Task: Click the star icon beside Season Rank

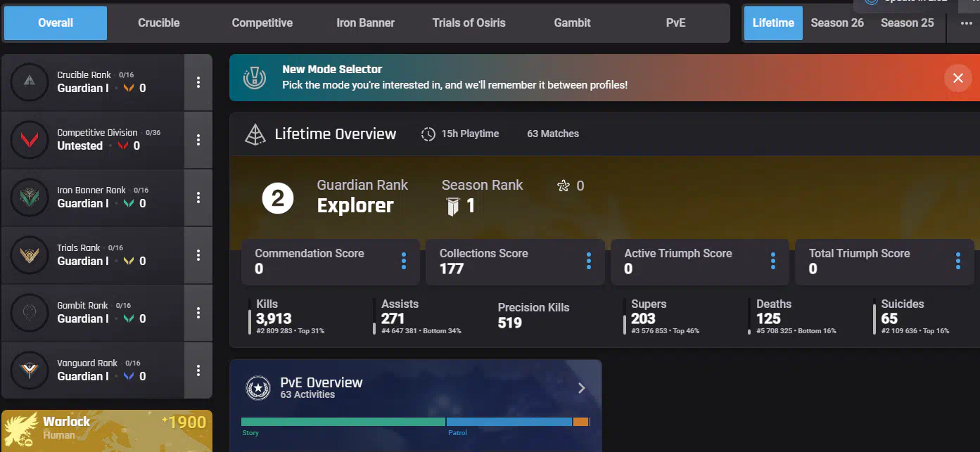Action: click(x=563, y=186)
